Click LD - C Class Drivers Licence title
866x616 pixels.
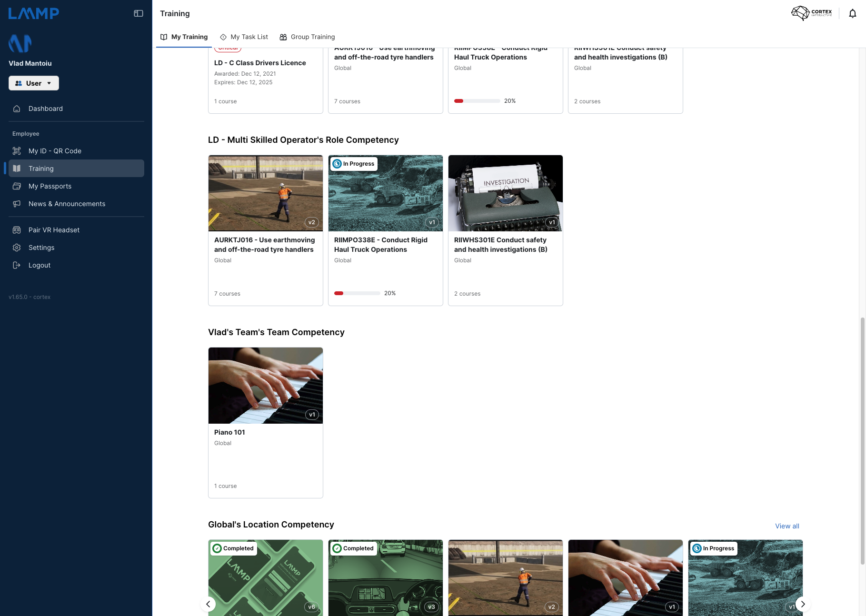click(260, 63)
